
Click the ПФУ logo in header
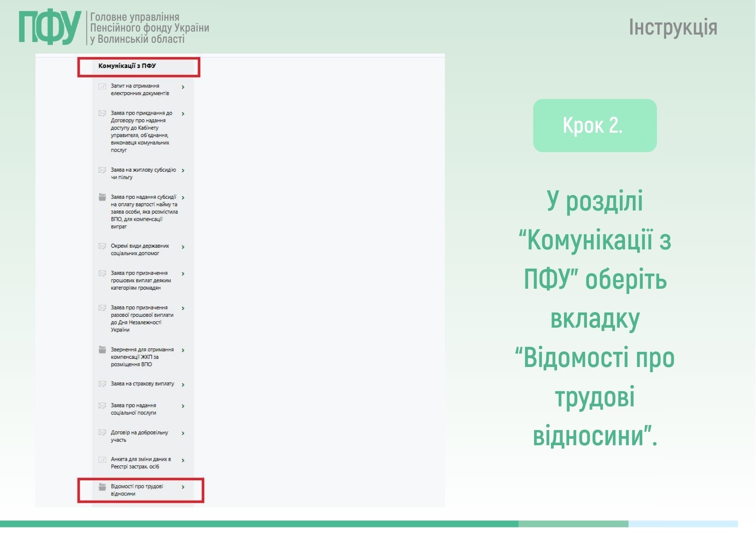pyautogui.click(x=50, y=27)
